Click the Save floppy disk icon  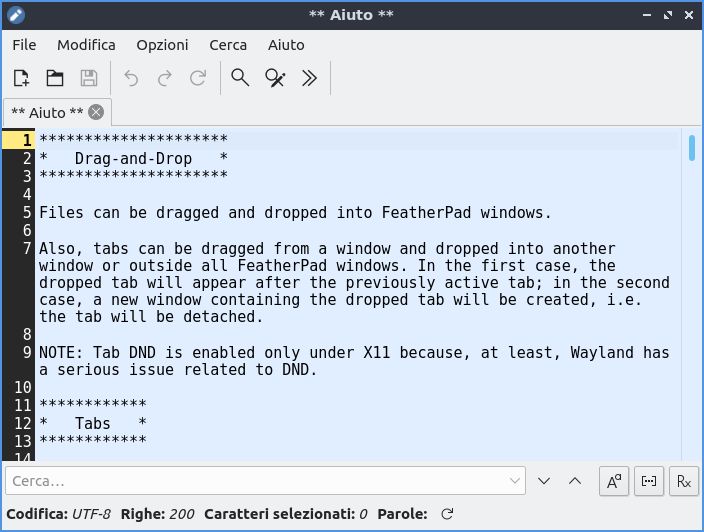click(x=88, y=78)
